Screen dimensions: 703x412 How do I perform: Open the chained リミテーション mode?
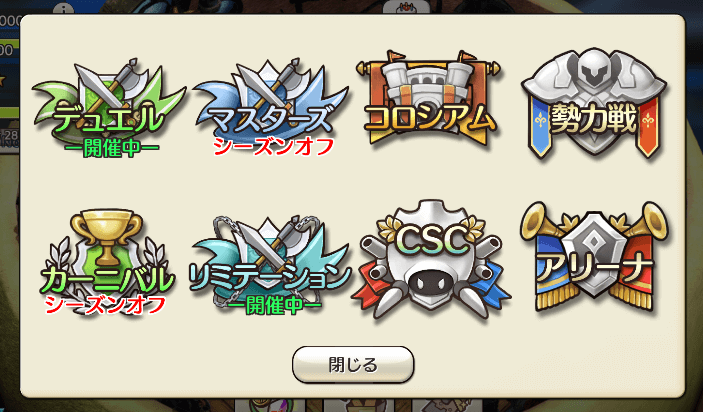(x=271, y=265)
